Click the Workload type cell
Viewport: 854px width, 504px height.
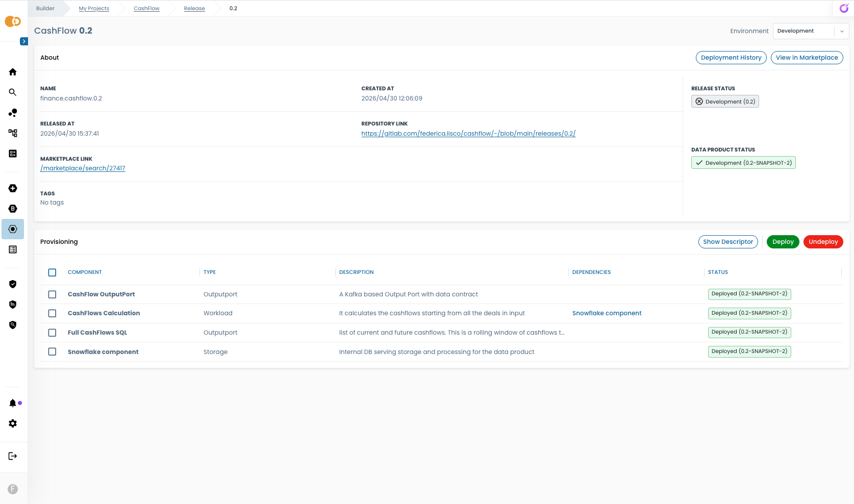click(x=218, y=313)
